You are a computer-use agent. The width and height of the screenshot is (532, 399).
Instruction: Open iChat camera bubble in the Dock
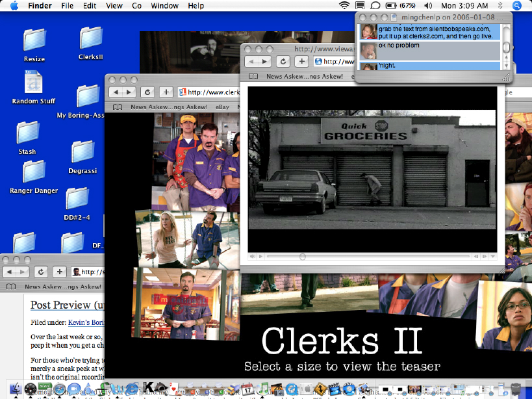(74, 389)
